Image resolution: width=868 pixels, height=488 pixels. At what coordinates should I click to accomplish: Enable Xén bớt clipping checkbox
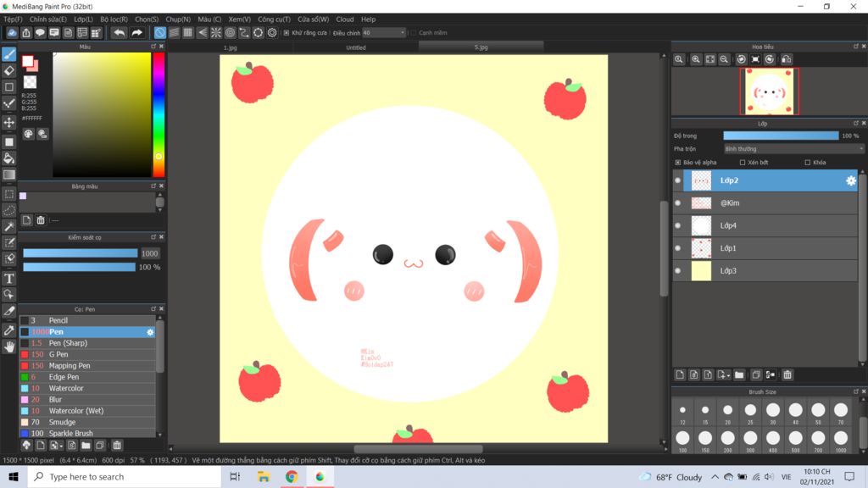(743, 163)
